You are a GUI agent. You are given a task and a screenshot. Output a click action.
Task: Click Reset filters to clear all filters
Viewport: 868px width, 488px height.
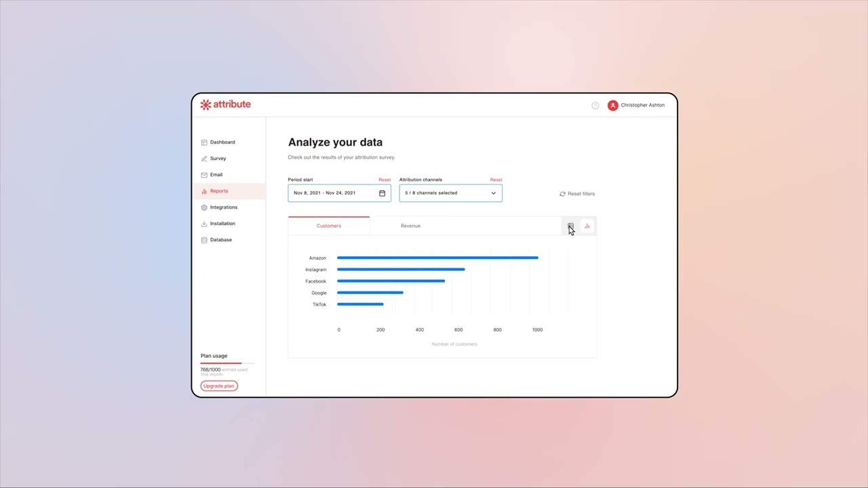[577, 193]
